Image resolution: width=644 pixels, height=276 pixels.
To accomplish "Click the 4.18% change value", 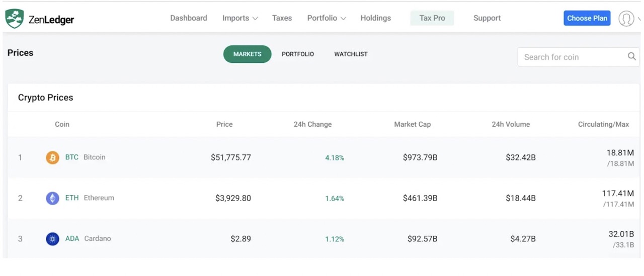I will [335, 158].
